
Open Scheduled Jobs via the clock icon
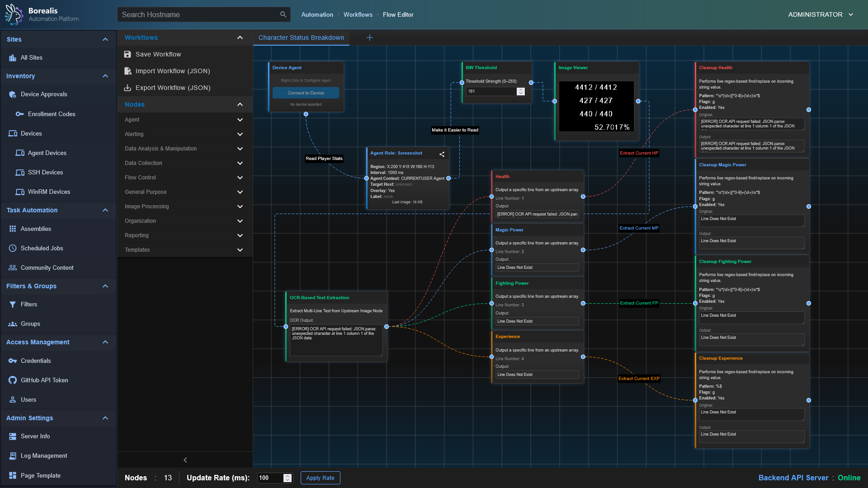point(12,248)
